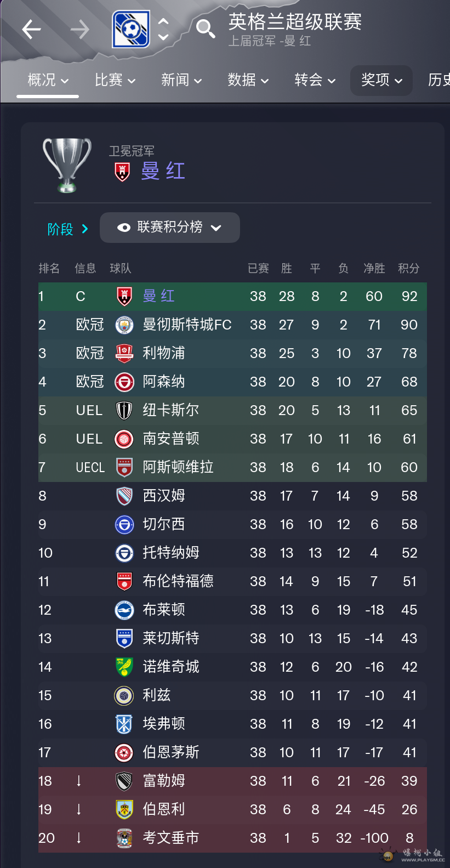Viewport: 450px width, 868px height.
Task: Click 考文垂市 club crest icon
Action: click(124, 838)
